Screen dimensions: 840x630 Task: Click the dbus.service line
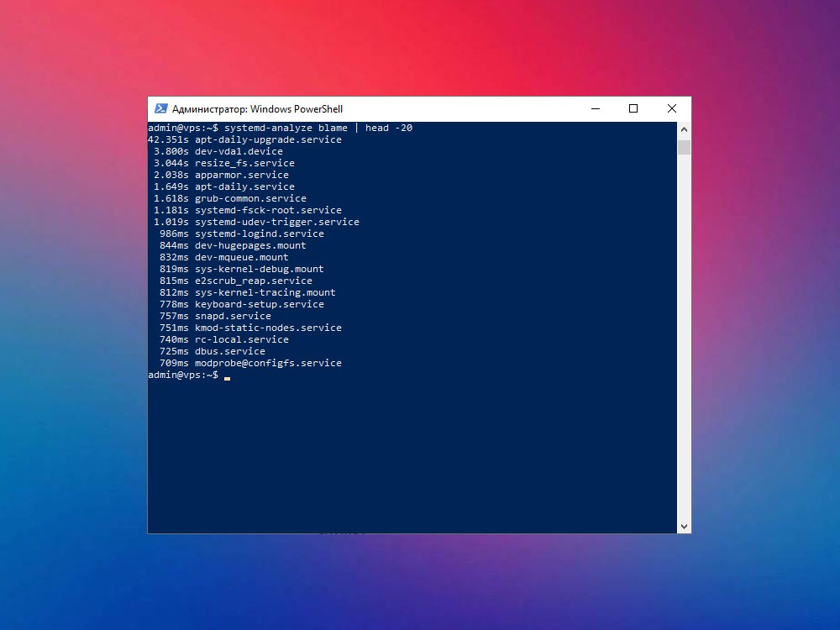213,352
